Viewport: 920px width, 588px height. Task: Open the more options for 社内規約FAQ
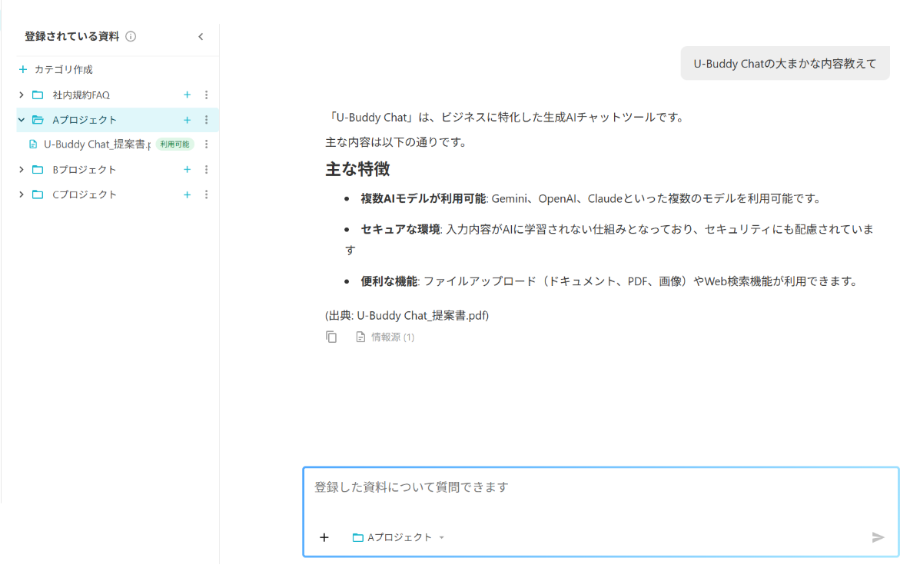207,95
